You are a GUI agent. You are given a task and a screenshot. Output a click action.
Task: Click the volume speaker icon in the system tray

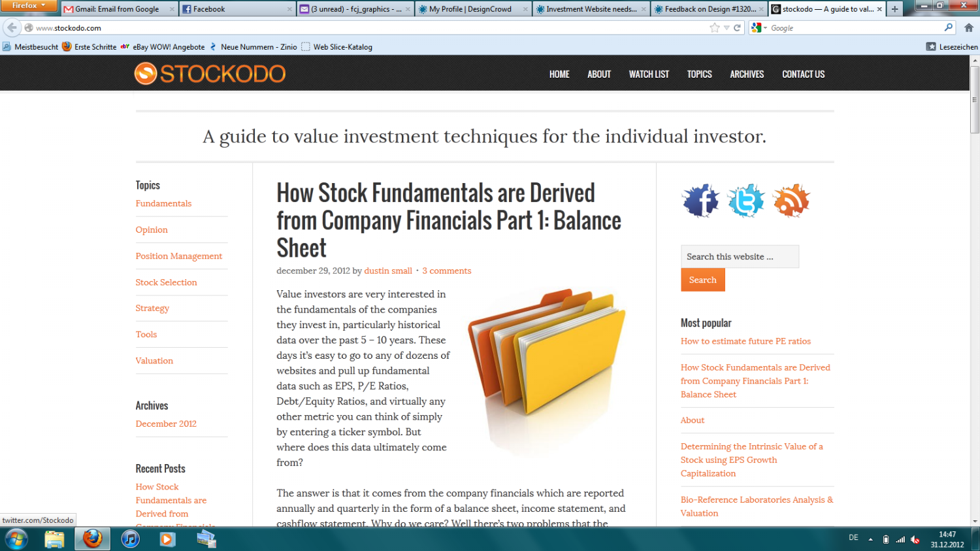tap(915, 539)
